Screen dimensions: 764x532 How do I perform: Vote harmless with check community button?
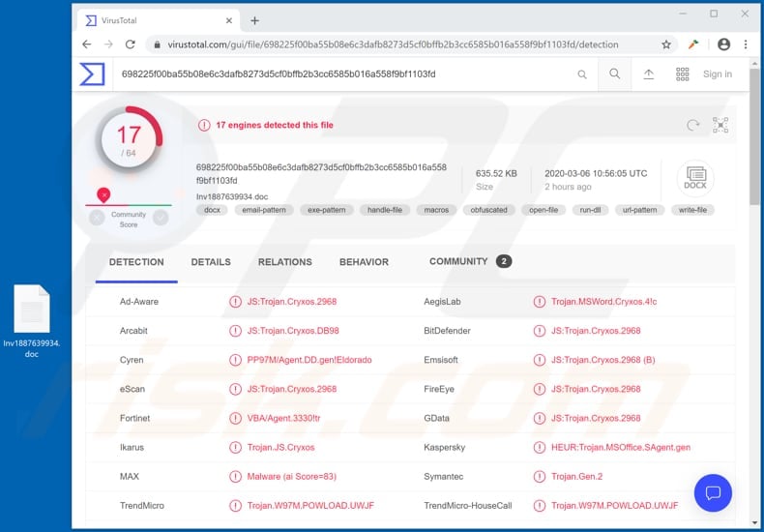tap(161, 218)
